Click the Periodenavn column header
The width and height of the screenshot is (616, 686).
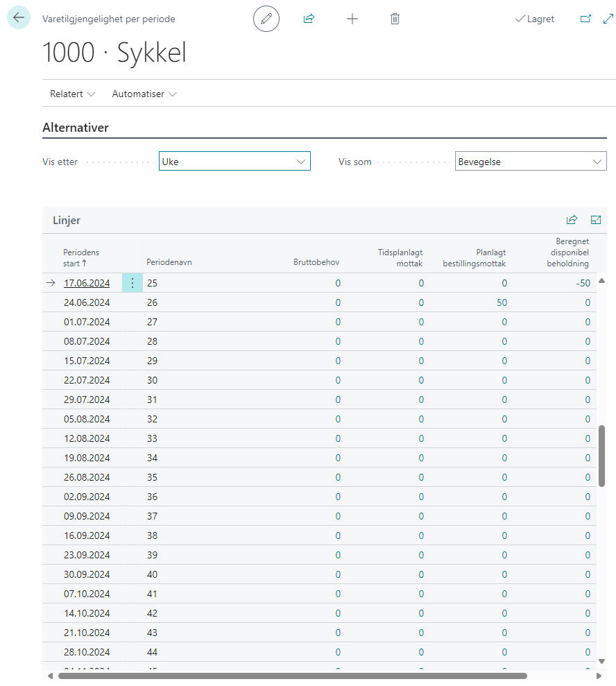coord(169,262)
